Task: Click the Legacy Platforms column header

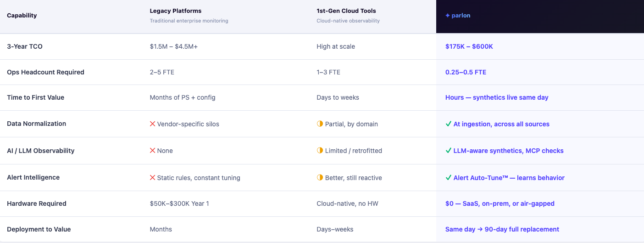Action: [176, 11]
